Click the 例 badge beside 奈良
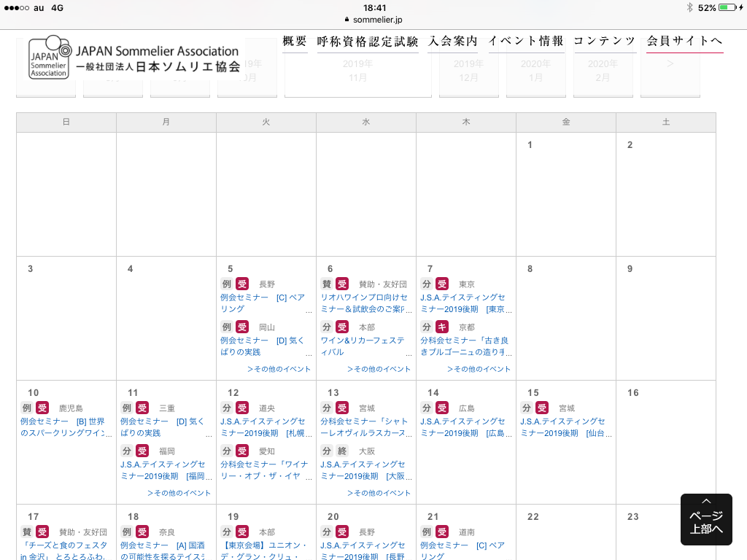This screenshot has width=747, height=560. click(x=127, y=532)
